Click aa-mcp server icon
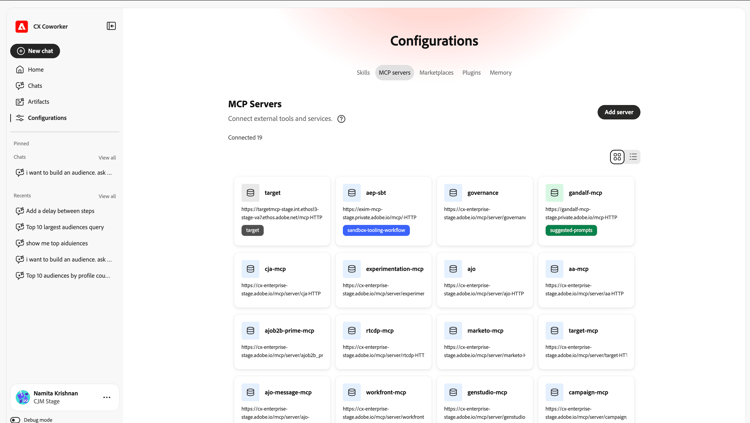The image size is (750, 423). click(554, 269)
